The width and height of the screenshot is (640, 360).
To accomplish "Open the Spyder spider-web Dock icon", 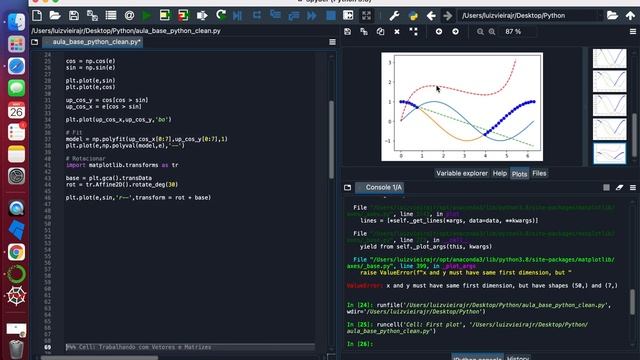I will [16, 296].
